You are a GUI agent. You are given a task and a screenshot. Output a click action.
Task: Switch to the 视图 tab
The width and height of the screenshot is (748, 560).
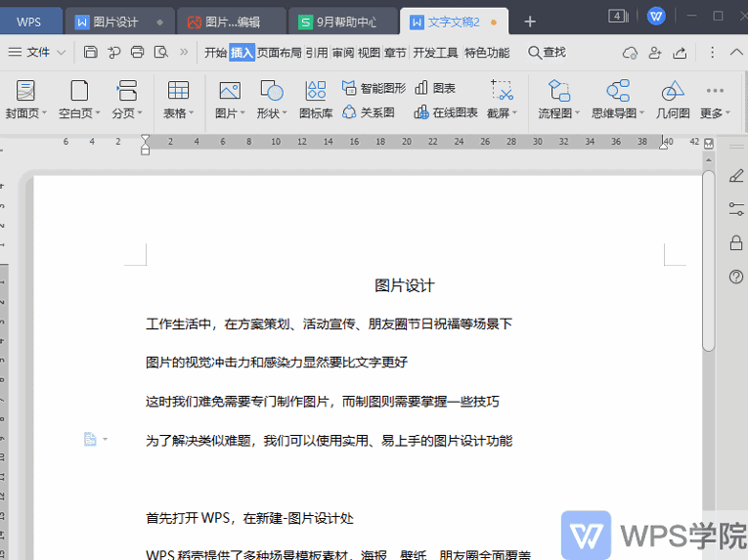[369, 52]
